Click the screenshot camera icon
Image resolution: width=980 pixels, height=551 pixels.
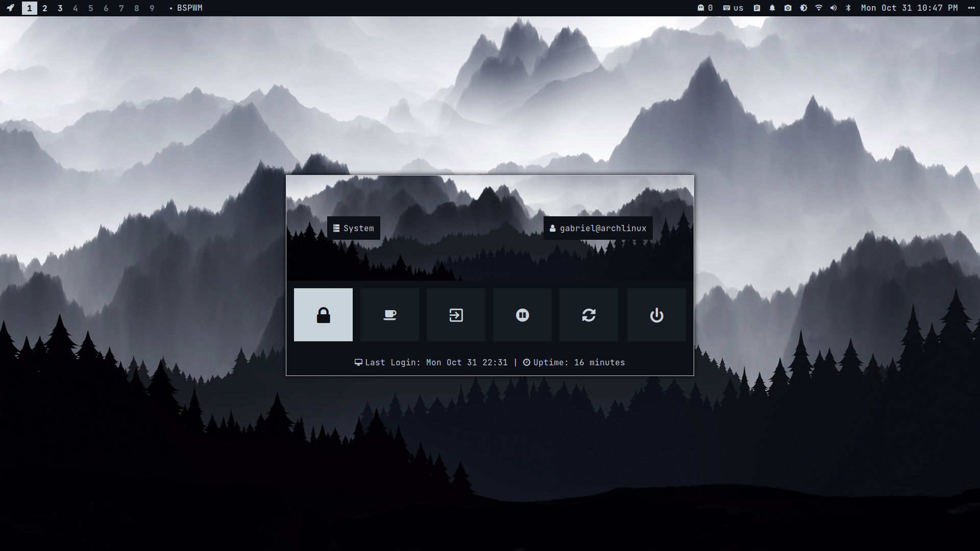pos(788,8)
